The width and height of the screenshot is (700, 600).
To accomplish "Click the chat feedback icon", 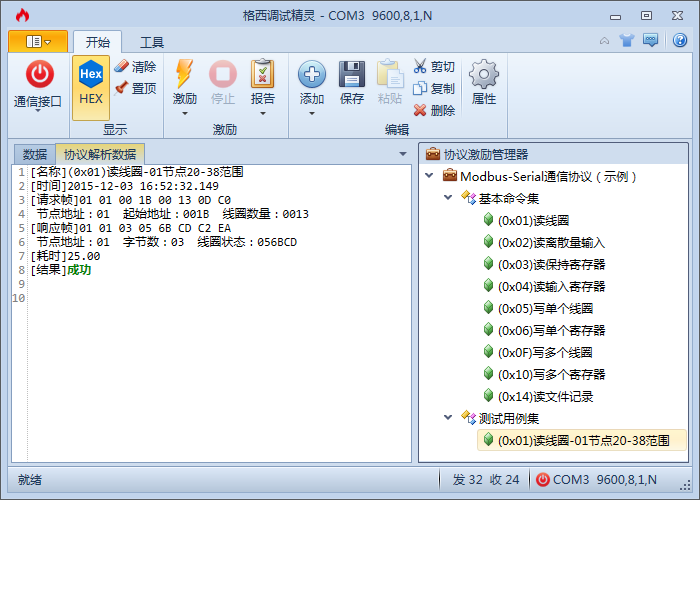I will (x=650, y=41).
